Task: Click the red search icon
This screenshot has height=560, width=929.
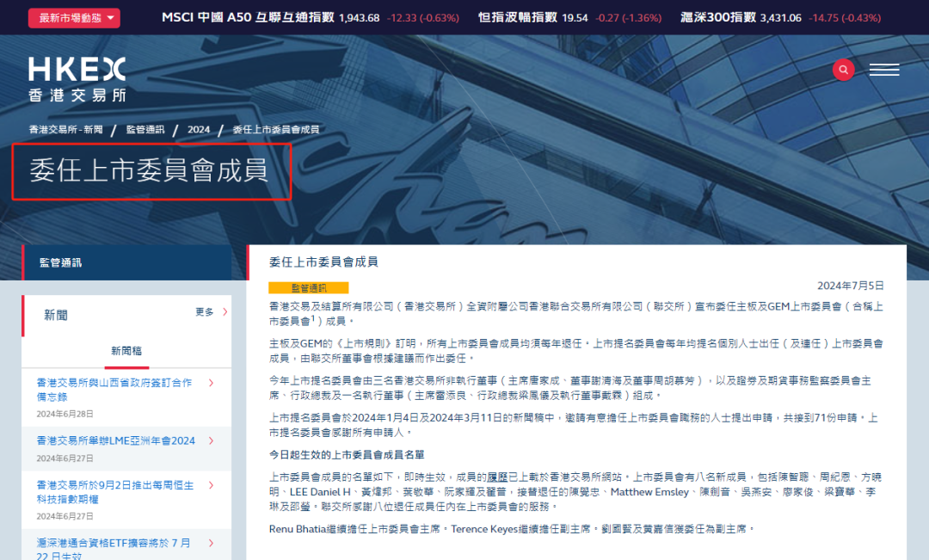Action: (843, 70)
